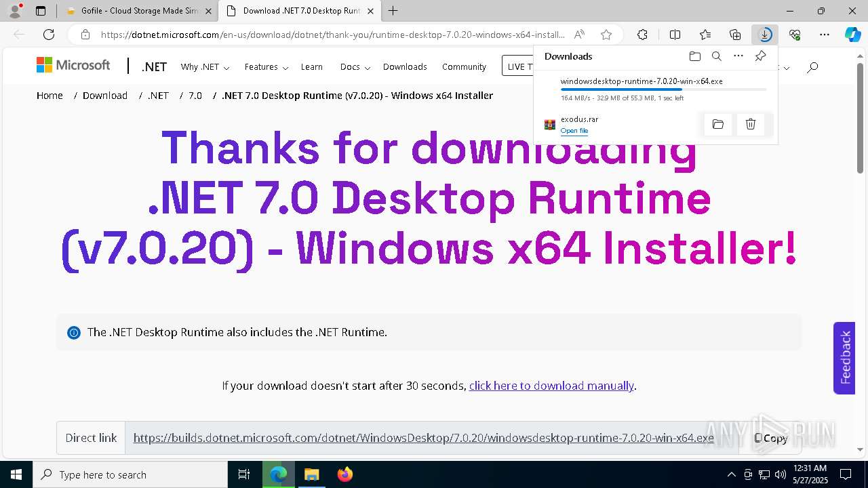The image size is (868, 488).
Task: Open Read aloud in address bar
Action: click(x=579, y=35)
